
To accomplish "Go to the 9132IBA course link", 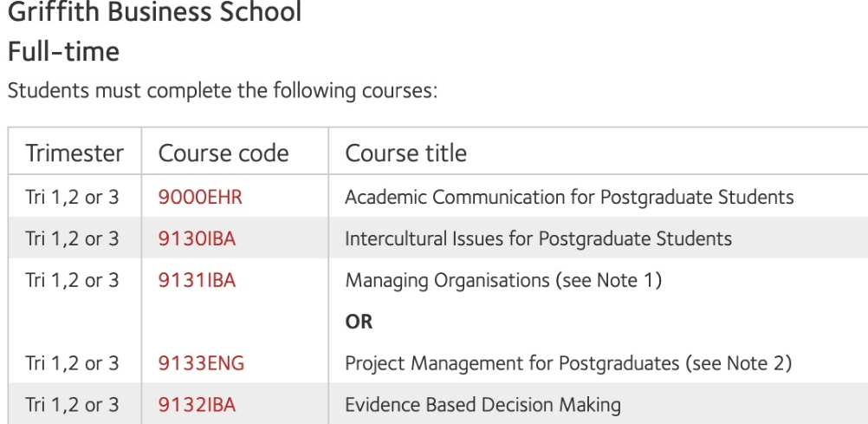I will pyautogui.click(x=197, y=404).
